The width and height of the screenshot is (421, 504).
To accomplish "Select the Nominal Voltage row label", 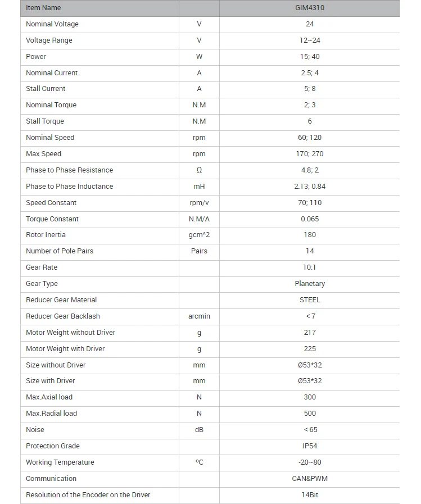I will pyautogui.click(x=52, y=24).
